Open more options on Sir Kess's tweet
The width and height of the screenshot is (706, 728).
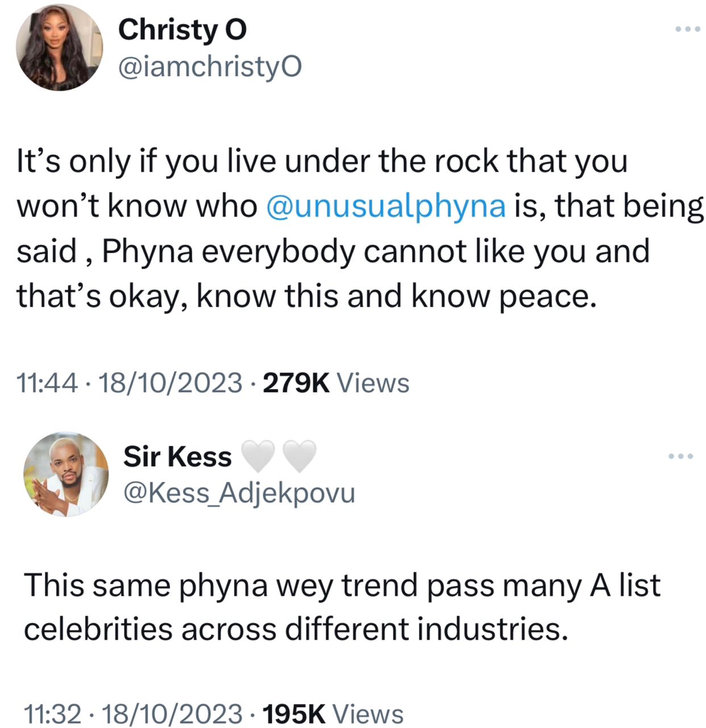pos(681,456)
